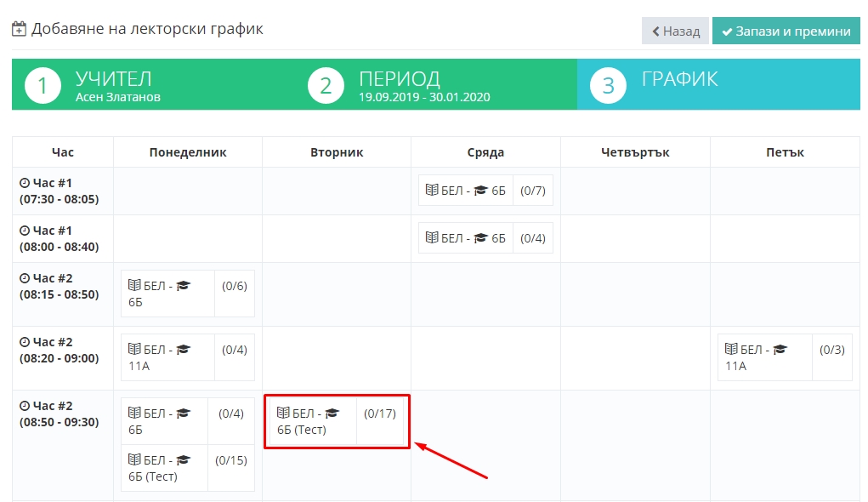This screenshot has width=868, height=502.
Task: Click book icon in Monday (0/15) lesson
Action: point(134,459)
